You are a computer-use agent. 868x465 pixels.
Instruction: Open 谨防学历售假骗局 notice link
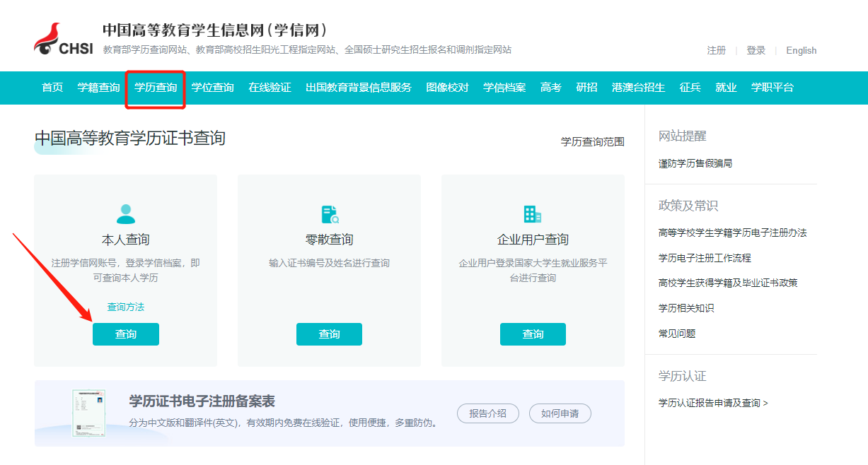pyautogui.click(x=695, y=163)
